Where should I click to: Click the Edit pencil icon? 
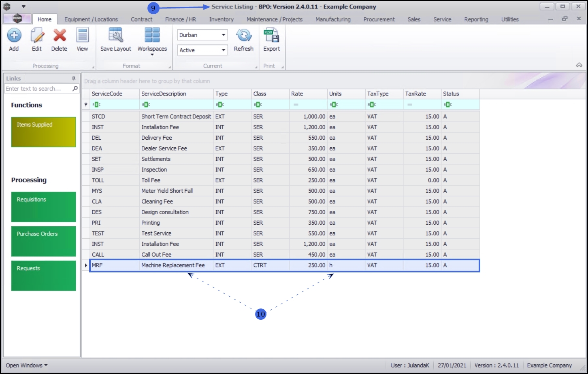37,36
